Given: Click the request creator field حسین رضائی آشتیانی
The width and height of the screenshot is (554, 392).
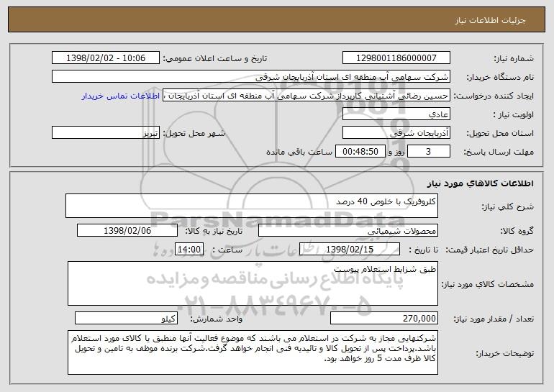Looking at the screenshot, I should (306, 96).
